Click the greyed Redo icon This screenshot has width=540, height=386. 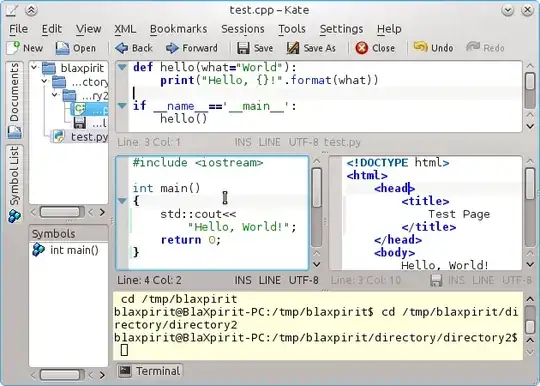pyautogui.click(x=473, y=47)
